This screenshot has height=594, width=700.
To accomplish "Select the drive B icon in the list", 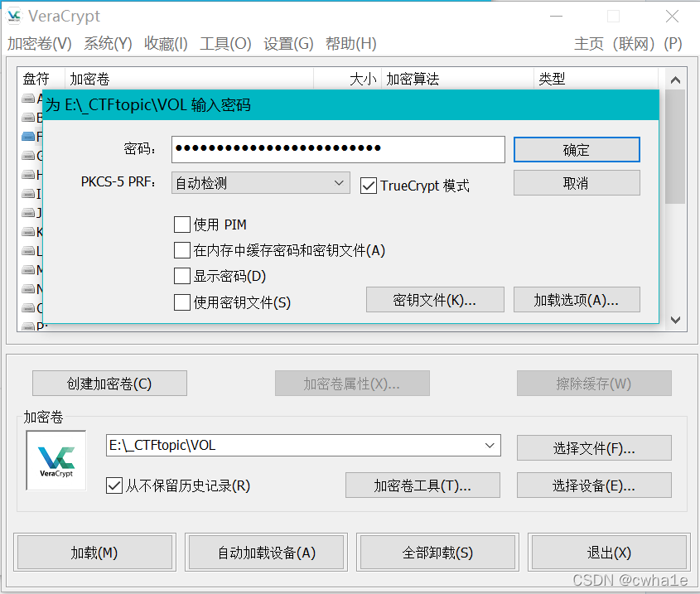I will [28, 118].
